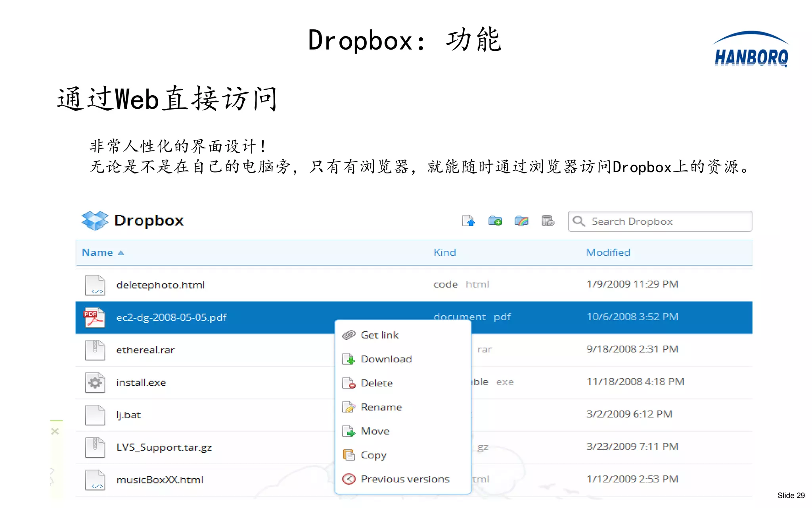Viewport: 812px width, 508px height.
Task: Sort by the Modified column header
Action: coord(608,253)
